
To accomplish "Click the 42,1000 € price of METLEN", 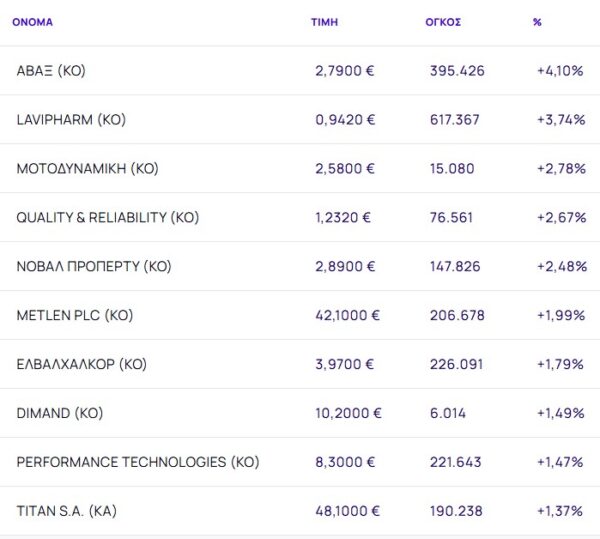I will (347, 315).
